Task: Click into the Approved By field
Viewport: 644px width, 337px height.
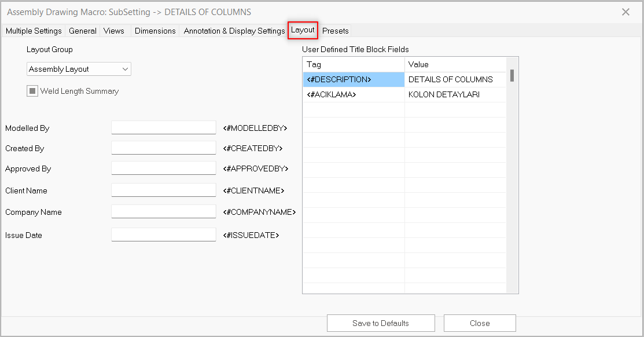Action: point(163,169)
